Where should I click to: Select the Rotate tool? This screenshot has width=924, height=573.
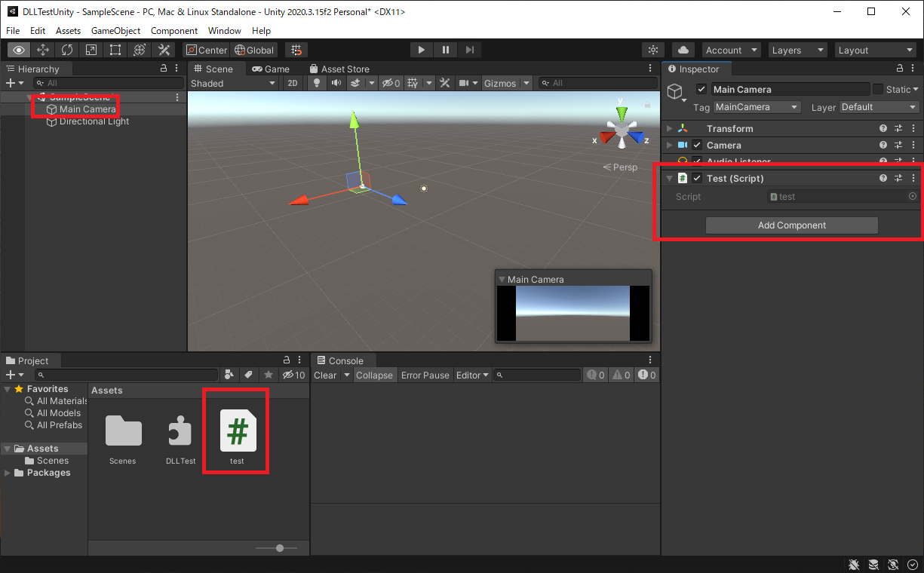pos(67,50)
